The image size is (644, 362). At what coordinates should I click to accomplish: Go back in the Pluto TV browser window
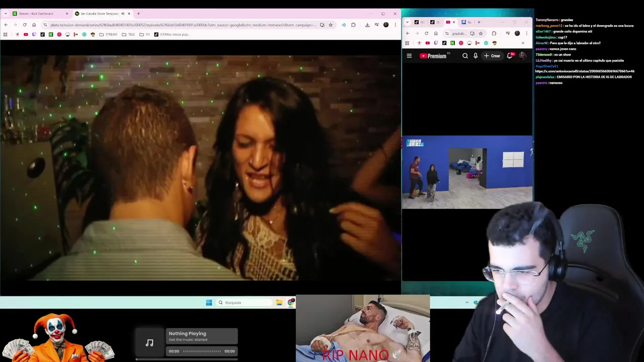coord(6,25)
